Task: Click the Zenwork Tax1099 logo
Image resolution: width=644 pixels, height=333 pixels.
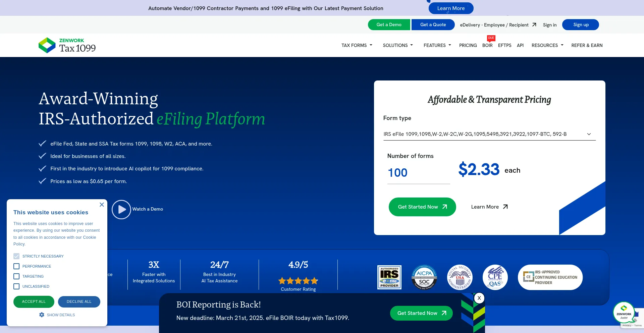Action: 67,45
